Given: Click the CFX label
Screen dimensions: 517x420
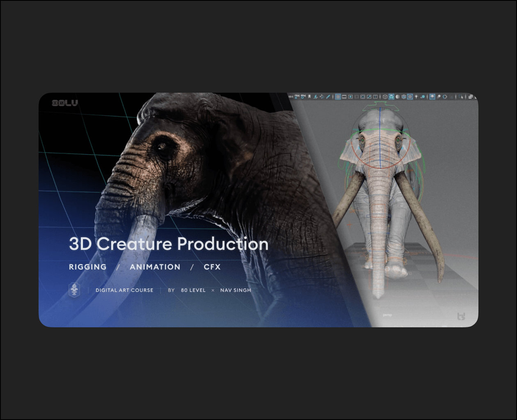Looking at the screenshot, I should coord(212,267).
